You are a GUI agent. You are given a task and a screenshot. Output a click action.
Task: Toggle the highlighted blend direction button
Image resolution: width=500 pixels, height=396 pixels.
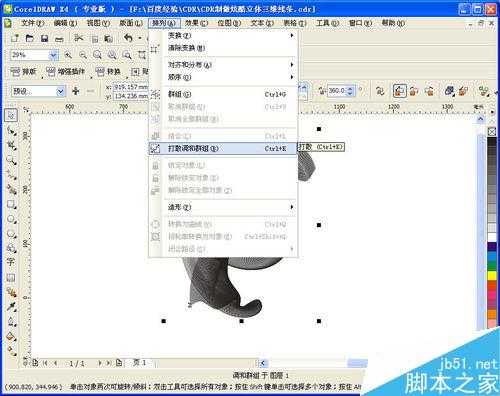pos(399,91)
